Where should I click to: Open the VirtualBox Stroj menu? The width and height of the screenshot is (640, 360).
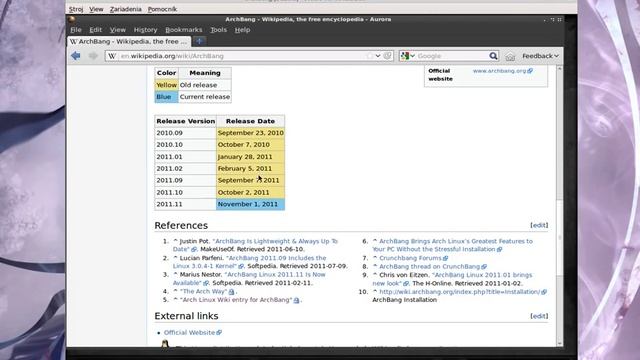point(76,9)
